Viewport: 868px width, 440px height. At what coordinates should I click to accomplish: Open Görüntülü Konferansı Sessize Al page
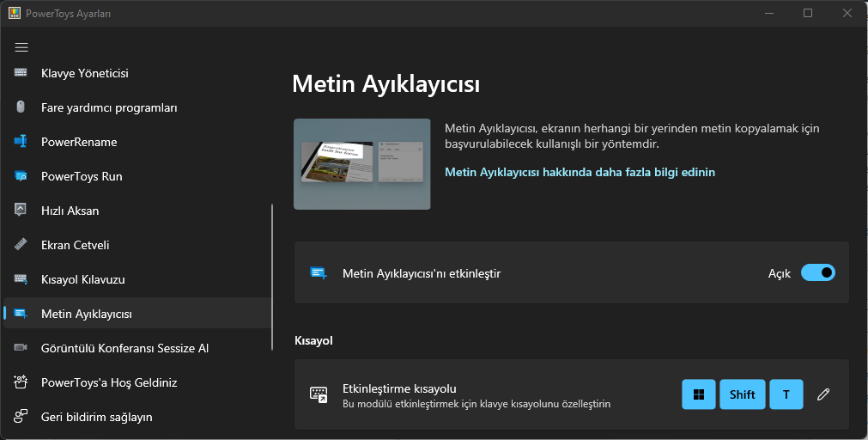[137, 348]
